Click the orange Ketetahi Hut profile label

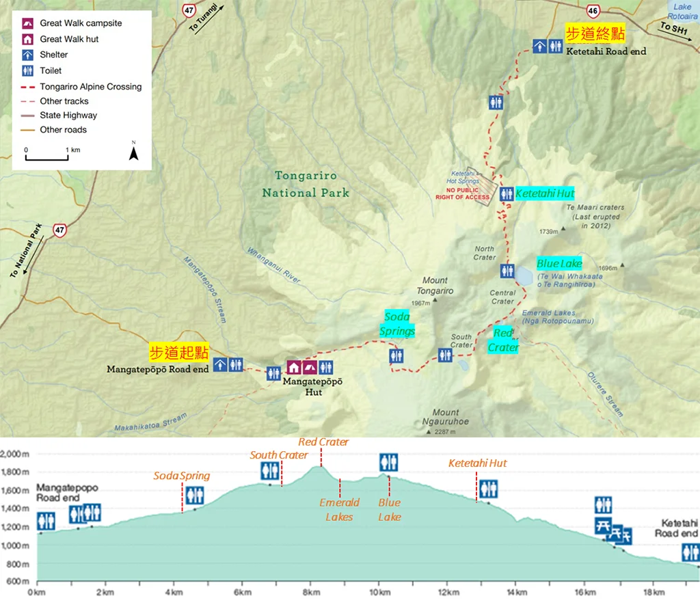(x=478, y=463)
